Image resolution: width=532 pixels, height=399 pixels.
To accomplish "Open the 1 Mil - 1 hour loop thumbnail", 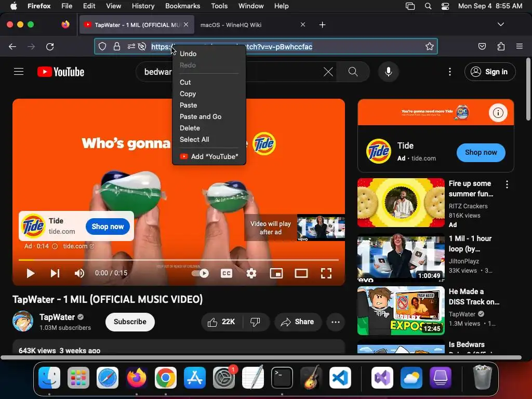I will click(401, 258).
